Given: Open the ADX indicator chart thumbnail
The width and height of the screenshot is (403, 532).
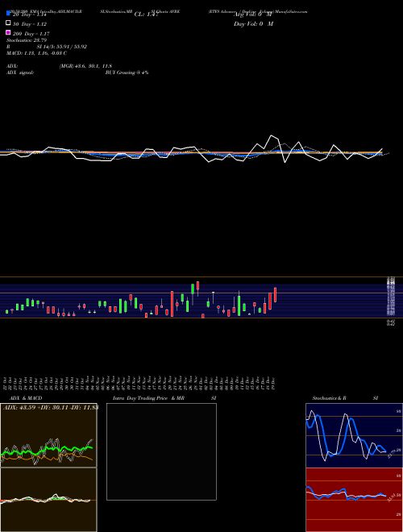Looking at the screenshot, I should (48, 435).
